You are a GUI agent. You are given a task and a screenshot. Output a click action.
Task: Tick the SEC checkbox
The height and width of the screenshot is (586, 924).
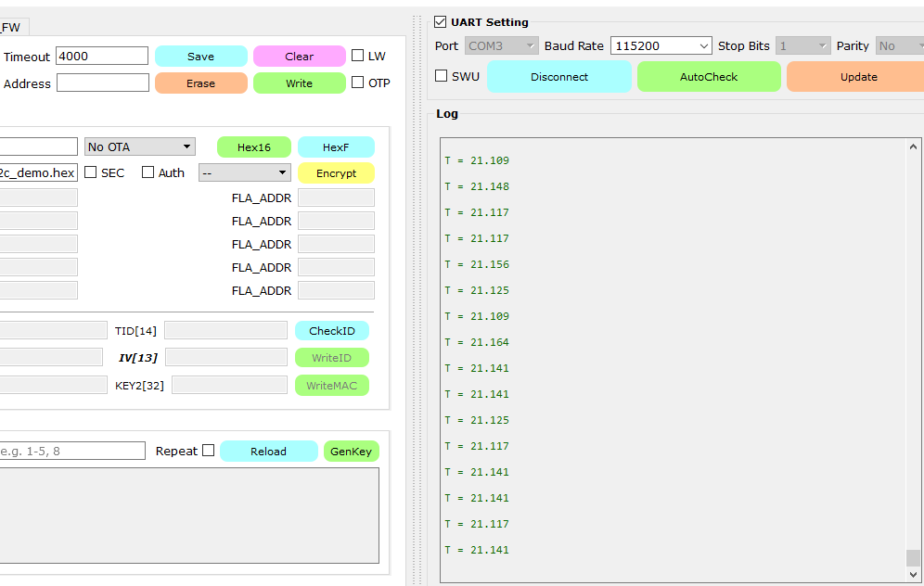pos(91,172)
